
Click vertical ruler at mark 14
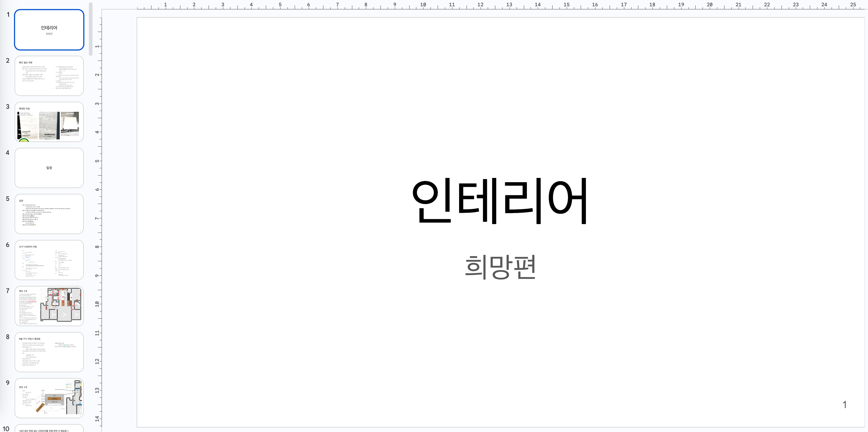pyautogui.click(x=97, y=418)
